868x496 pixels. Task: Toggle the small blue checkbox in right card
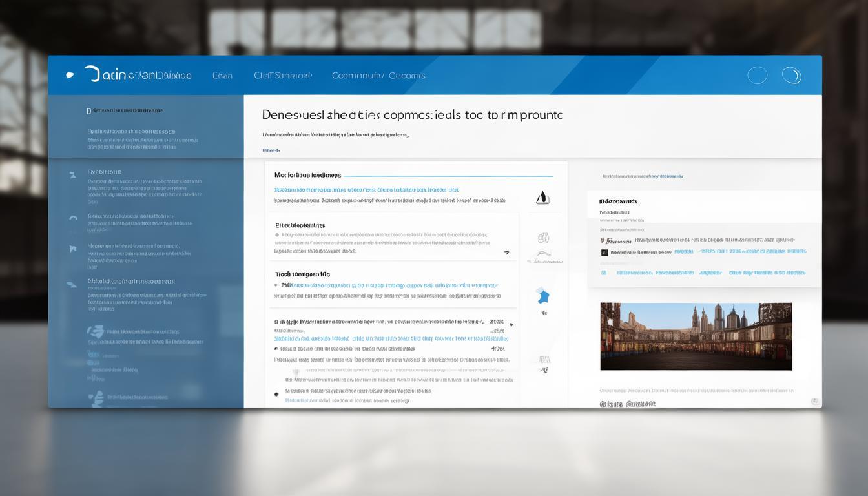coord(604,273)
